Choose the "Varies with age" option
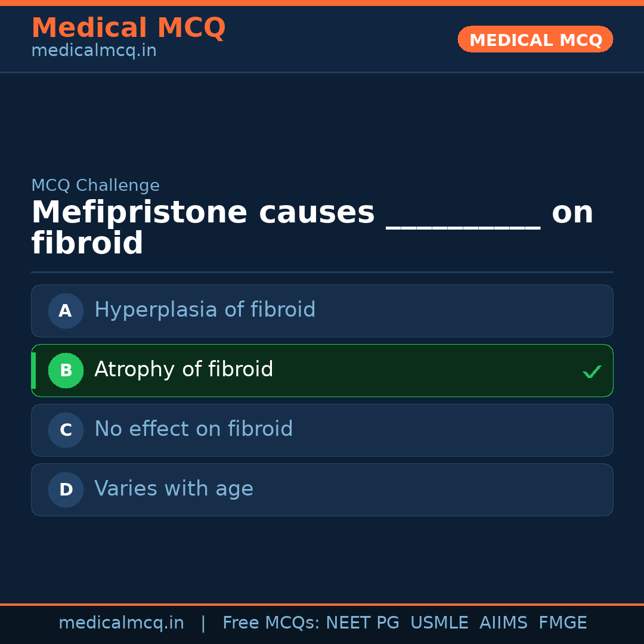This screenshot has width=644, height=644. click(x=174, y=489)
